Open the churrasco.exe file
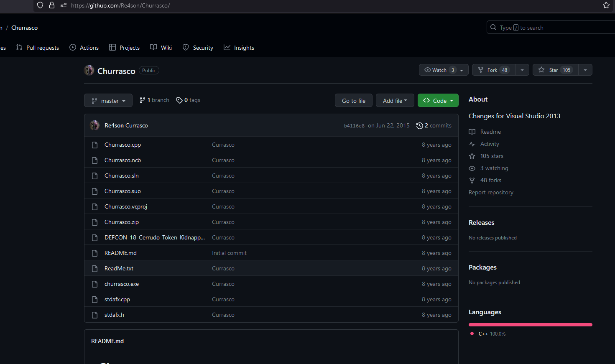Screen dimensions: 615x364 122,284
